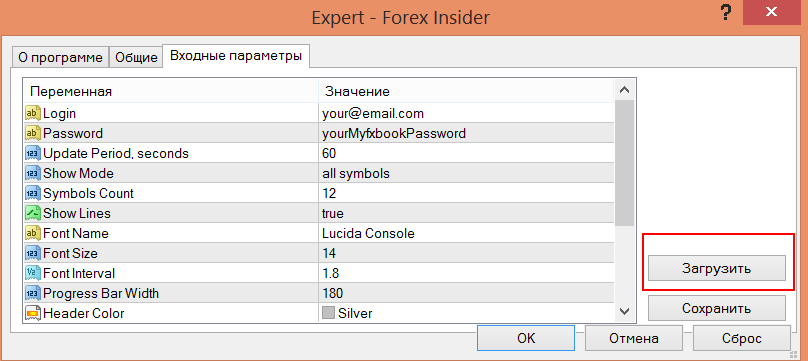Select the Update Period value 60
808x361 pixels.
[466, 153]
